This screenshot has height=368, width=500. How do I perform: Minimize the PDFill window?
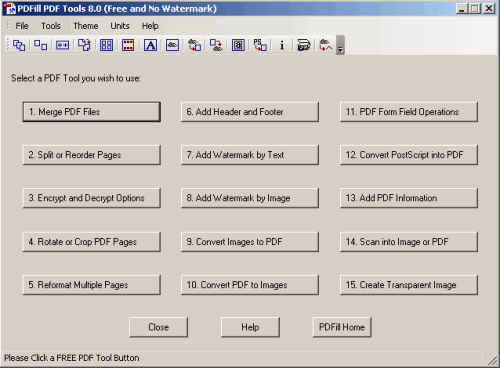[x=461, y=8]
